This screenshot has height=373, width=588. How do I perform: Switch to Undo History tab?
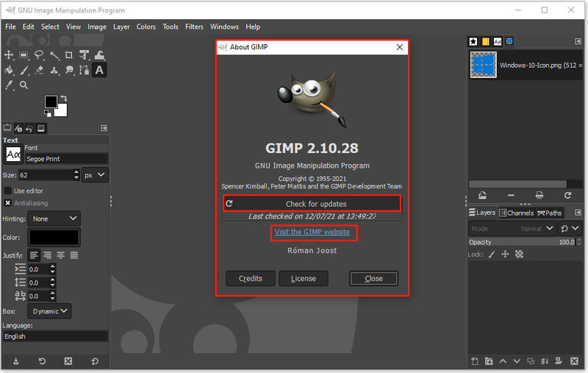[x=29, y=128]
